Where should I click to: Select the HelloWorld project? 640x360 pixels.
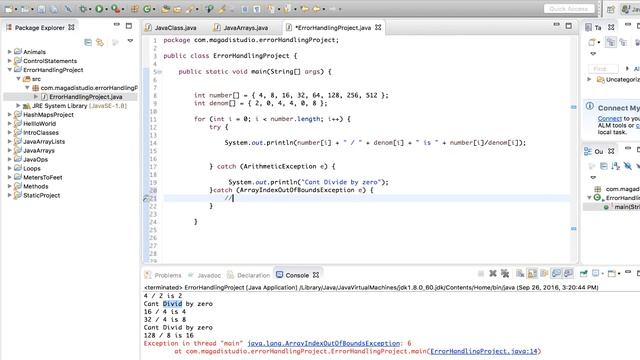click(40, 124)
